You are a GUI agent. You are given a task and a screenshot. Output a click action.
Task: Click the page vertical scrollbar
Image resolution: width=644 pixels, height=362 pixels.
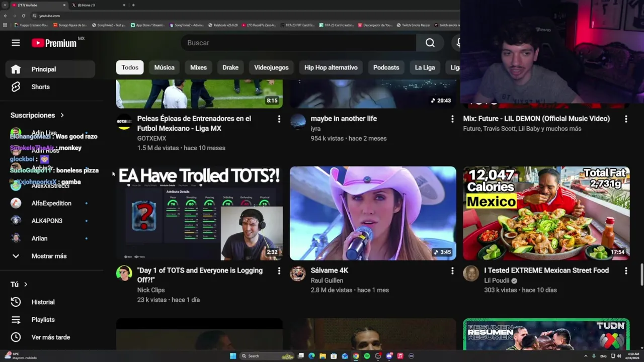click(x=641, y=275)
